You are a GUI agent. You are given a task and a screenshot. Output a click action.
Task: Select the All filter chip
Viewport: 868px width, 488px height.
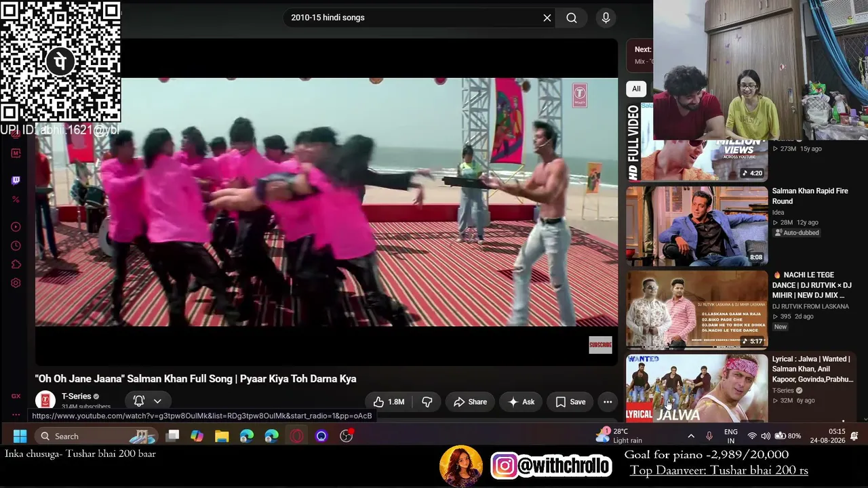pyautogui.click(x=636, y=89)
